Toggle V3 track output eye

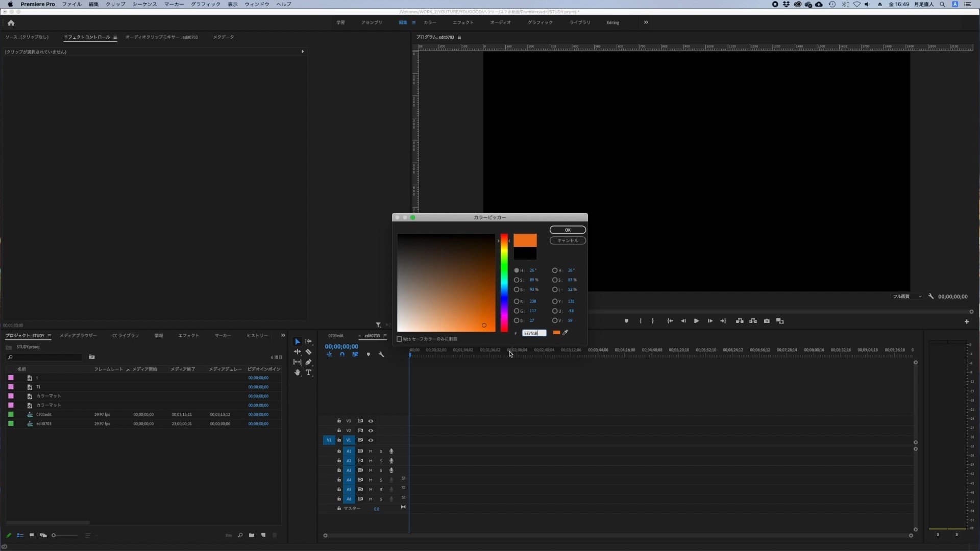371,421
